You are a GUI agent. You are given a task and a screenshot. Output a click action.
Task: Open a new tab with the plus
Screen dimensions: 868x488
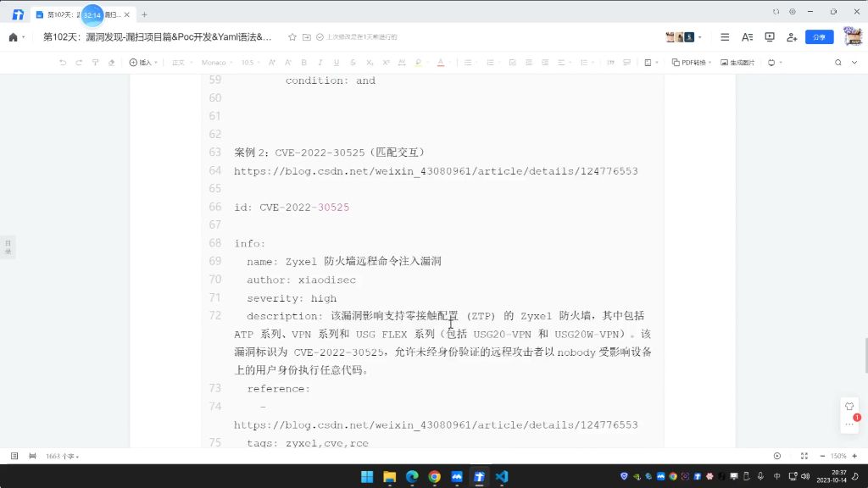tap(144, 14)
